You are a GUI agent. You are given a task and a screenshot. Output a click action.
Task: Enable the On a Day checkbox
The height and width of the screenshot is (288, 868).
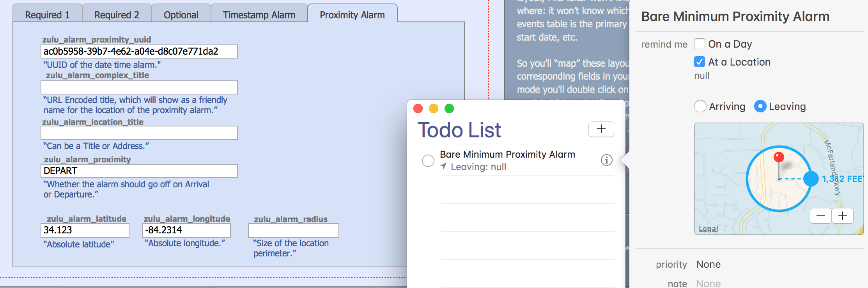(x=700, y=44)
